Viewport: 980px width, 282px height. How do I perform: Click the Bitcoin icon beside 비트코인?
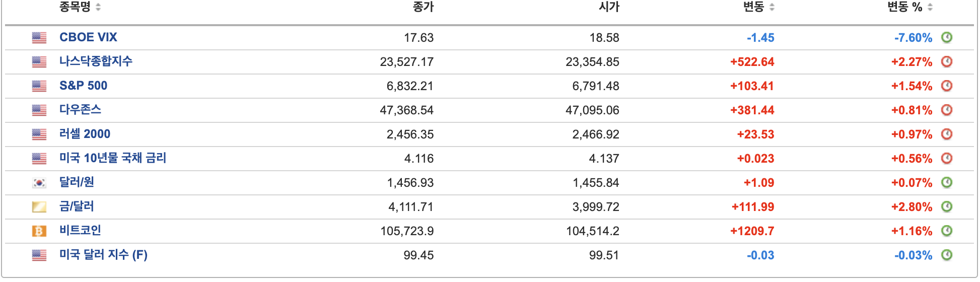click(x=39, y=231)
